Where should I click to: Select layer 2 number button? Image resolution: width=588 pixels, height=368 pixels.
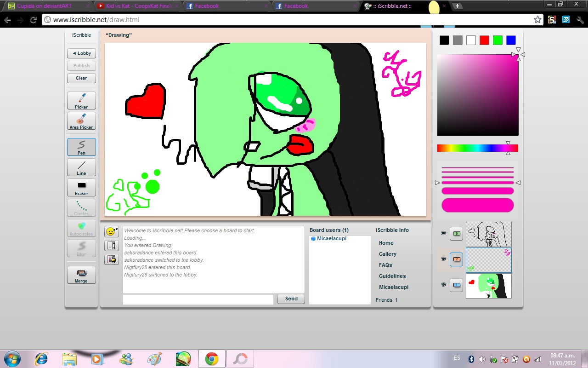pyautogui.click(x=456, y=259)
